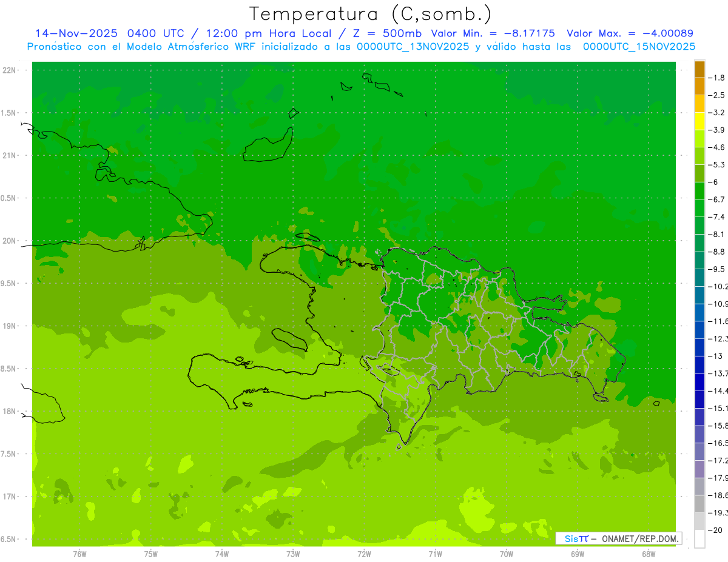
Task: Click the 19N latitude axis label
Action: pyautogui.click(x=9, y=326)
